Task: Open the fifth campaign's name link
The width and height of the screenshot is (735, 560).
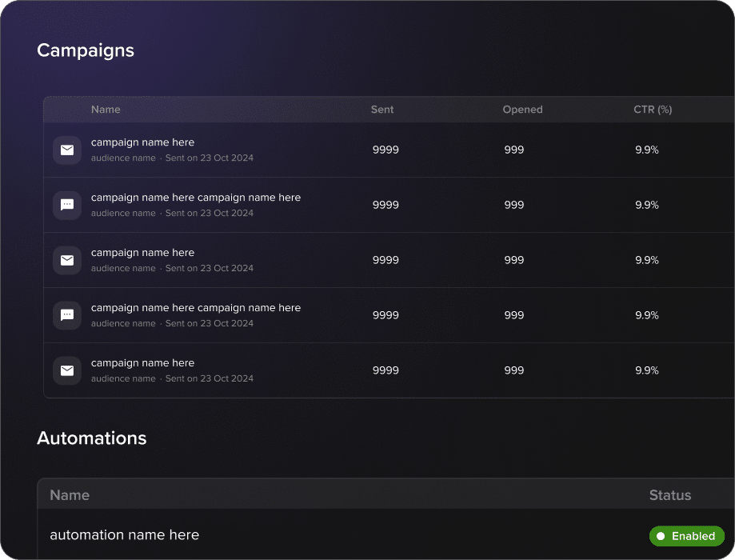Action: click(x=142, y=363)
